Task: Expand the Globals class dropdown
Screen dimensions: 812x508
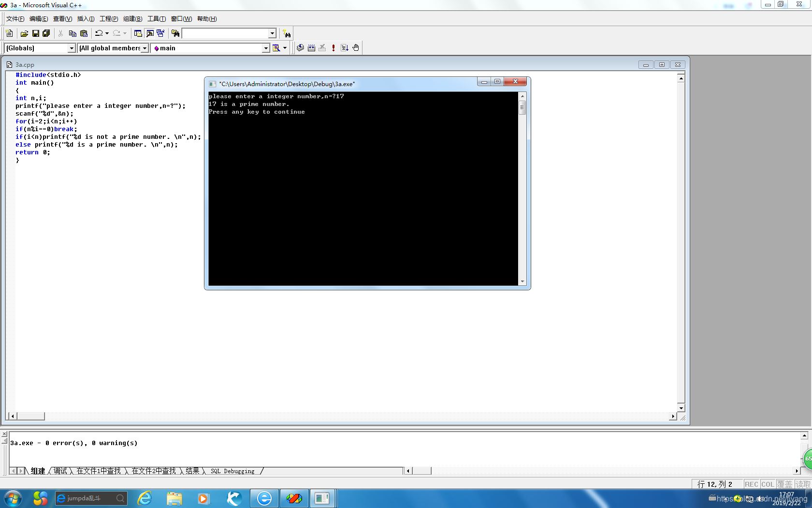Action: [72, 48]
